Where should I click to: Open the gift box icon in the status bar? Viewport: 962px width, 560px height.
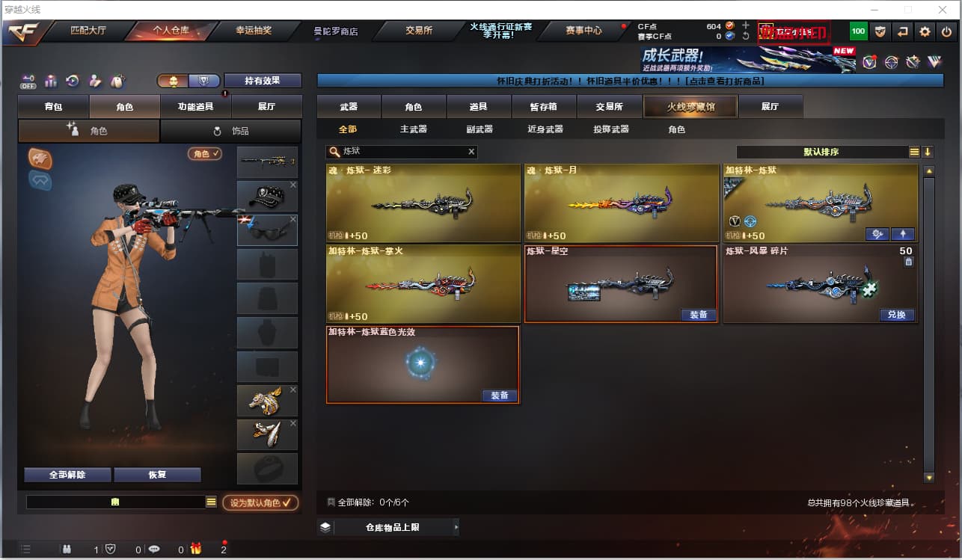point(195,549)
